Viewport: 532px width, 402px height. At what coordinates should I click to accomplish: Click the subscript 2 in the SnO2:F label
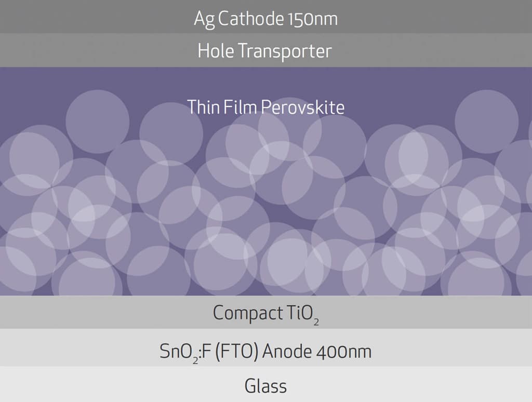(x=195, y=360)
